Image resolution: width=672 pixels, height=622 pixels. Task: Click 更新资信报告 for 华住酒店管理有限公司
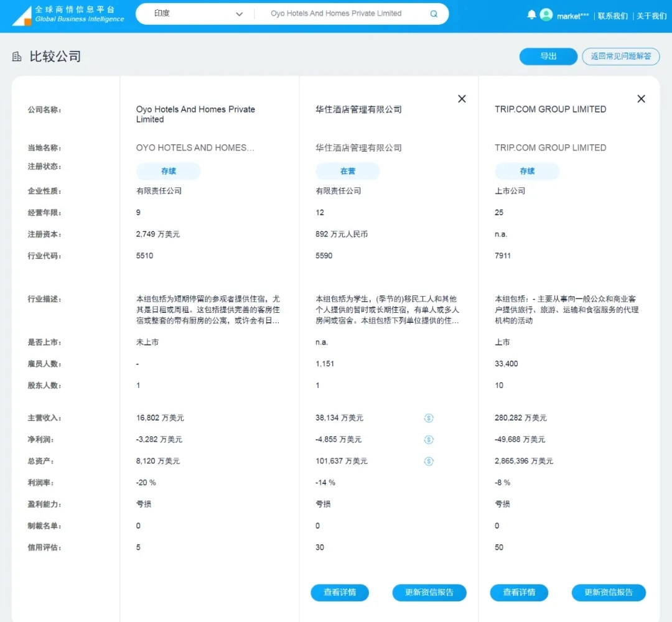point(429,593)
